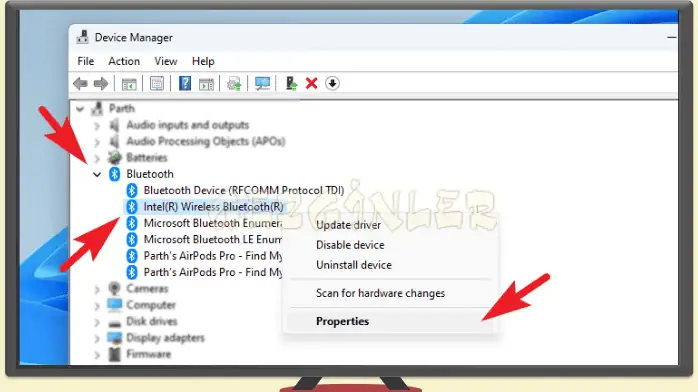Image resolution: width=698 pixels, height=392 pixels.
Task: Click the Parth computer root icon
Action: coord(97,109)
